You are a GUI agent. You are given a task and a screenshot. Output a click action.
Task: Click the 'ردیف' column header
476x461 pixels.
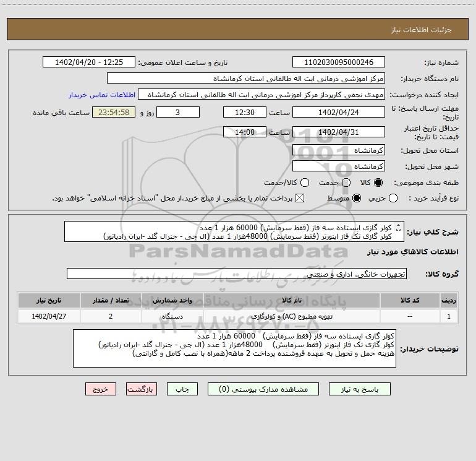click(x=449, y=300)
